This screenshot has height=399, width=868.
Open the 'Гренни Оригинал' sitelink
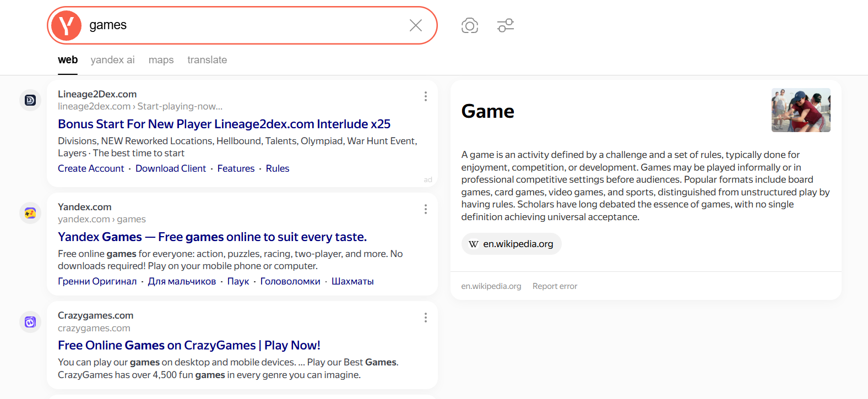[97, 281]
